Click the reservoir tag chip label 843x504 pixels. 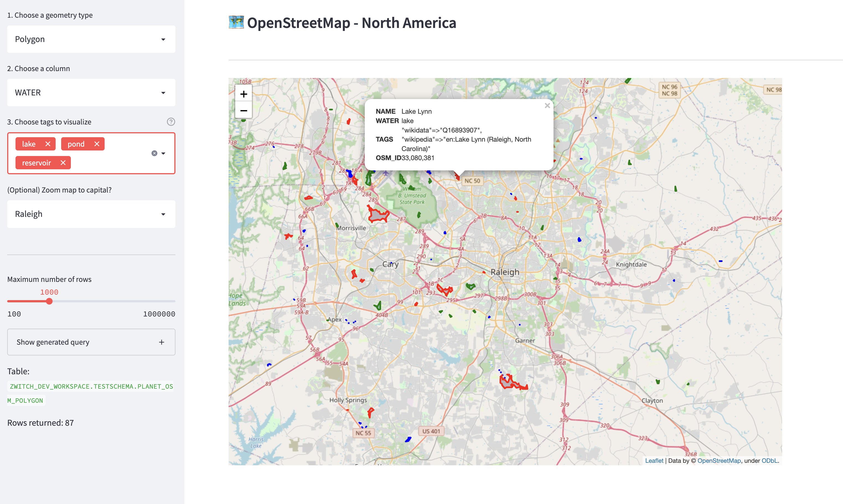36,163
